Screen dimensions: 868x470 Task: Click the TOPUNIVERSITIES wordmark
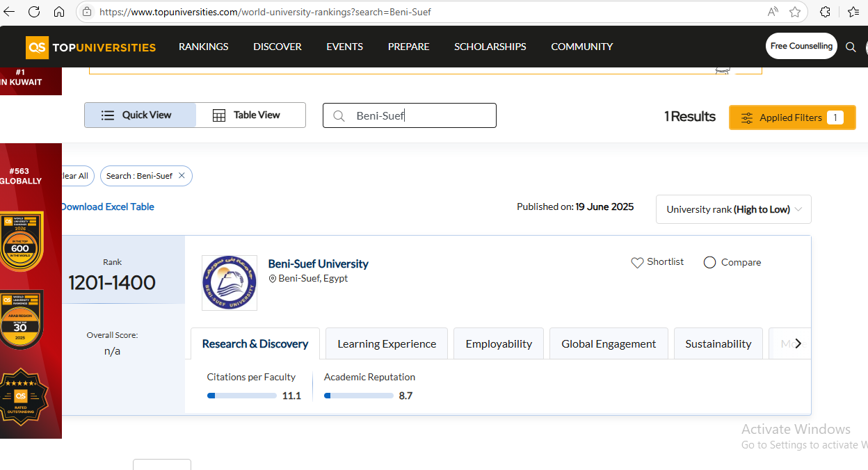coord(105,47)
